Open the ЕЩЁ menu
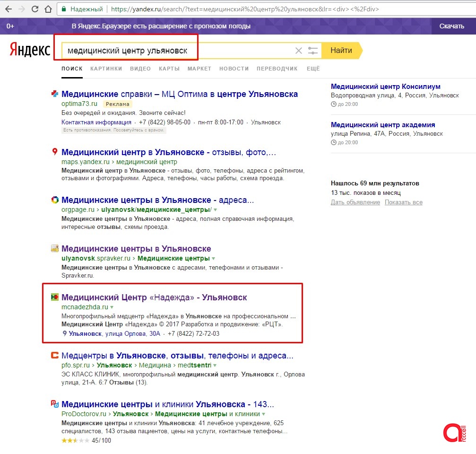Viewport: 476px width, 454px height. tap(313, 69)
